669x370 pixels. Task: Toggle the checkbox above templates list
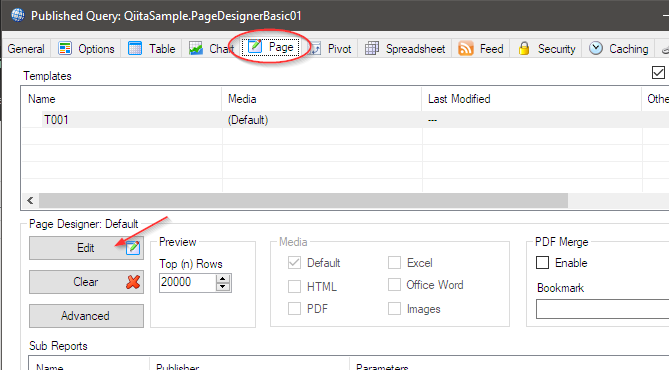tap(658, 73)
